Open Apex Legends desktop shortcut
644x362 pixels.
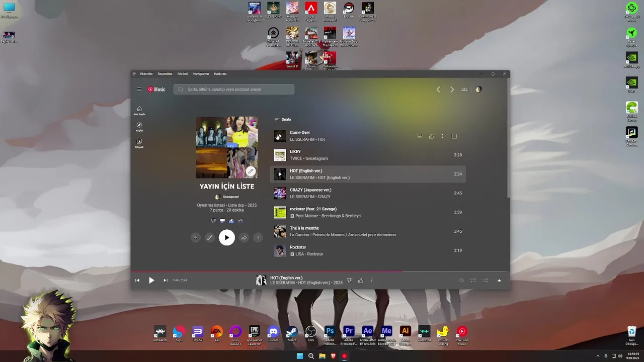311,12
